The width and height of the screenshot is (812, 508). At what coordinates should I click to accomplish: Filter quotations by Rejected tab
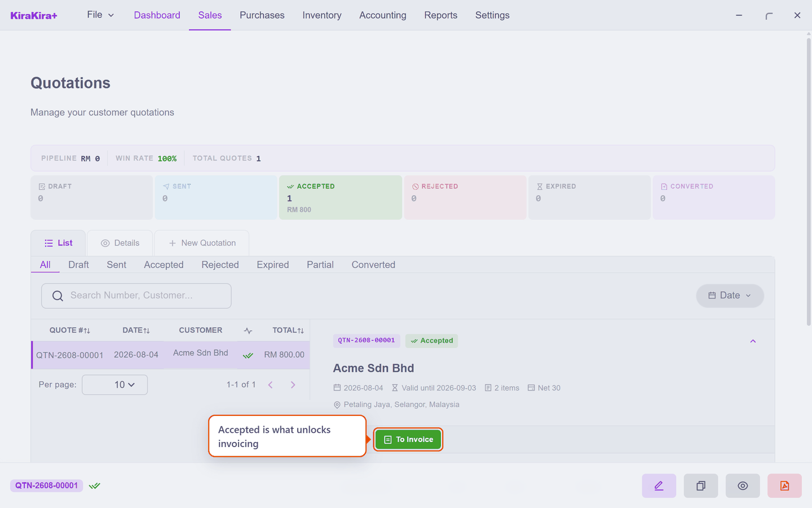tap(220, 265)
